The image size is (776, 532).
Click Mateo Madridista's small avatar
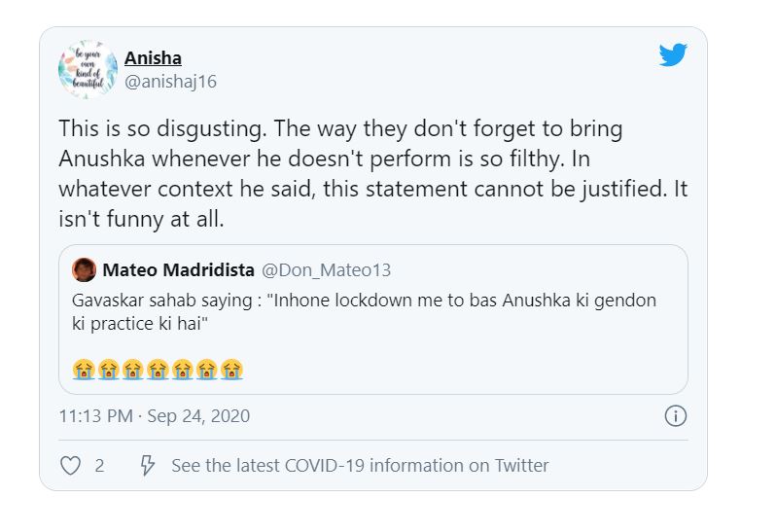click(x=85, y=269)
